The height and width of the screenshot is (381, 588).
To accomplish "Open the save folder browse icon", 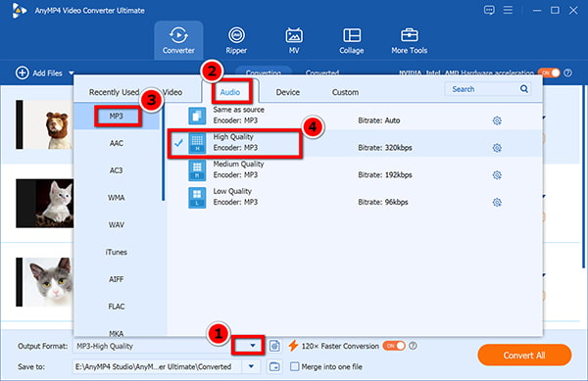I will click(274, 366).
